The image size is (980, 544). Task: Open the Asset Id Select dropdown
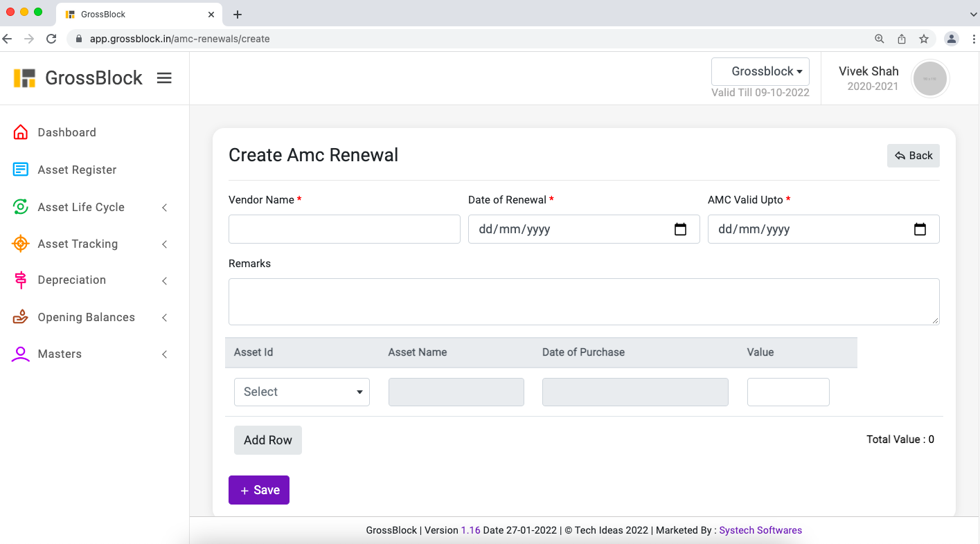[302, 392]
